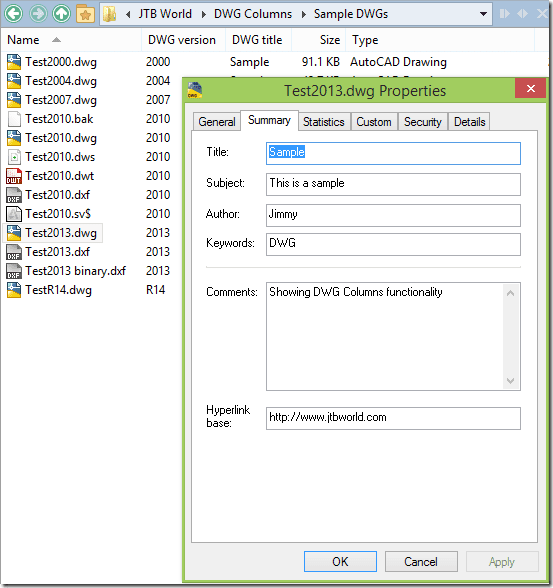Expand the address bar history dropdown
Image resolution: width=553 pixels, height=588 pixels.
[x=484, y=14]
